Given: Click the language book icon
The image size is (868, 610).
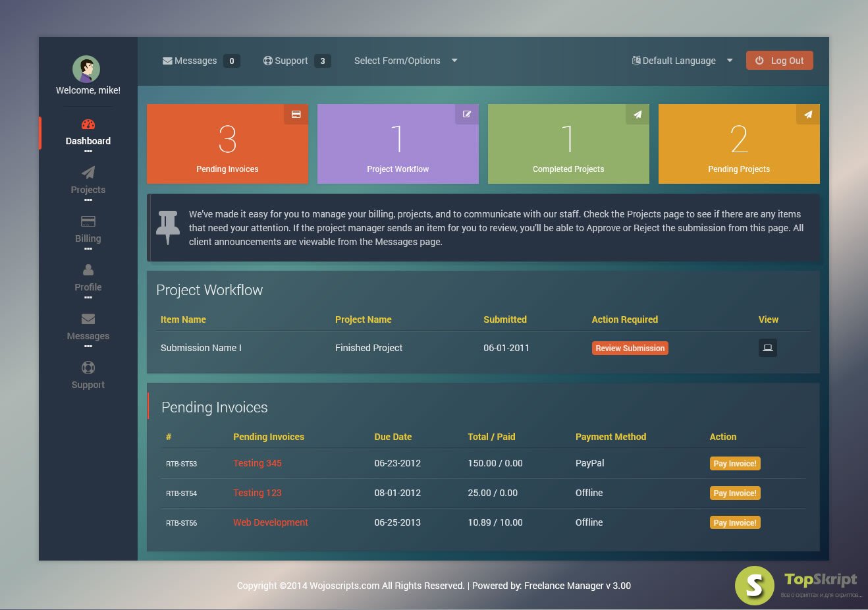Looking at the screenshot, I should click(x=636, y=61).
